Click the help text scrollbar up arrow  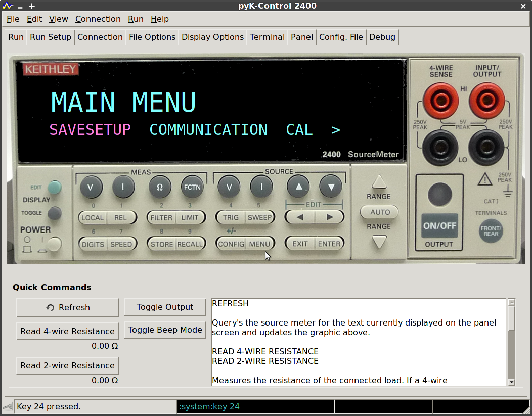pyautogui.click(x=512, y=302)
